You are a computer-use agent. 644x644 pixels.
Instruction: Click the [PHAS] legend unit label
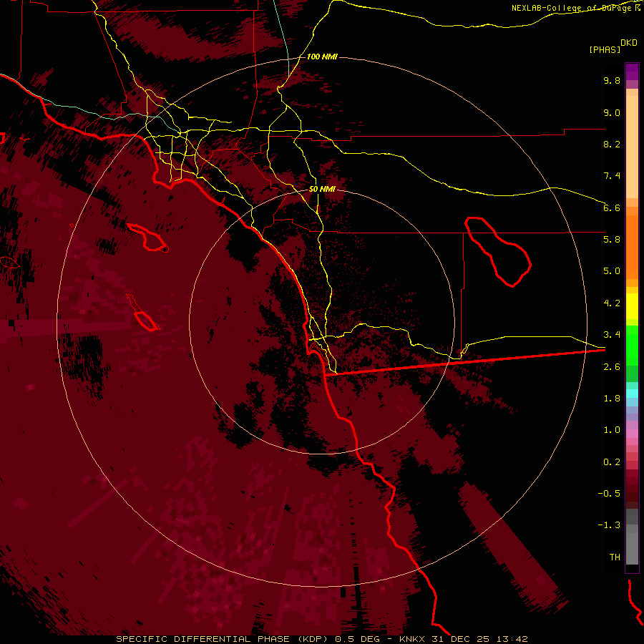(605, 49)
